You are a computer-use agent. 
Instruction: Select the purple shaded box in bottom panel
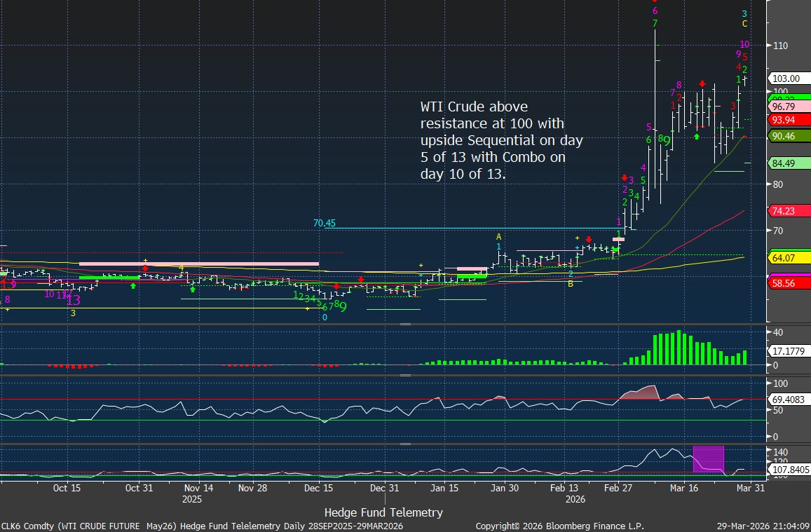pos(707,458)
